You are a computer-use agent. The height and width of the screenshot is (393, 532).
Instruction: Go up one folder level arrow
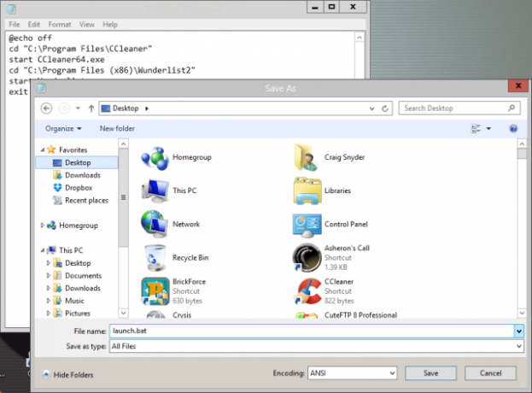click(91, 109)
